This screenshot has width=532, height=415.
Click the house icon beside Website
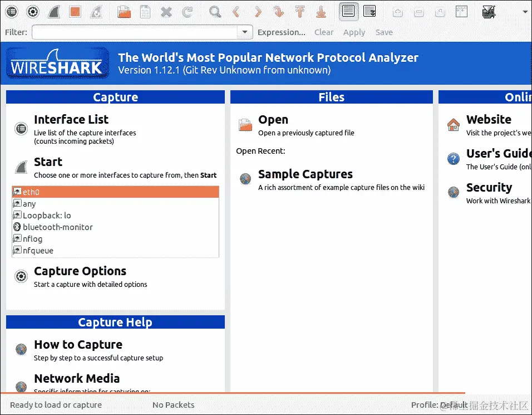(454, 125)
